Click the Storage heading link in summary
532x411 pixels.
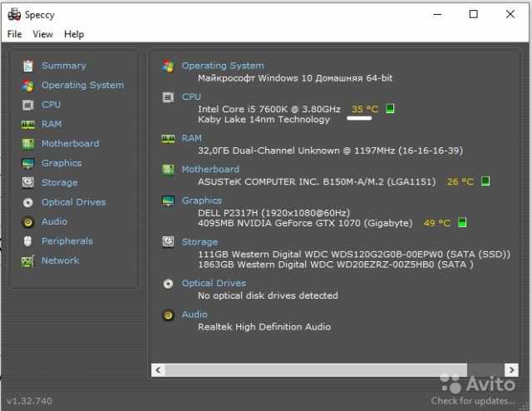(199, 242)
